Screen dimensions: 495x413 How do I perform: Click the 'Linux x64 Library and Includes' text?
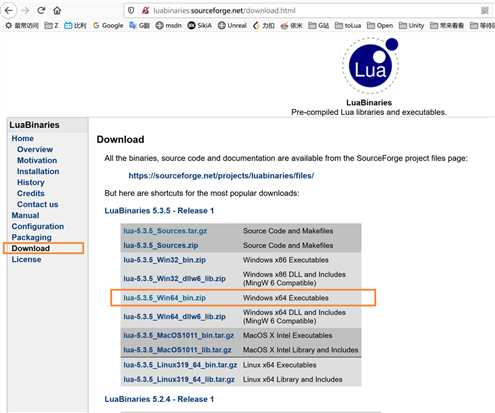tap(292, 379)
